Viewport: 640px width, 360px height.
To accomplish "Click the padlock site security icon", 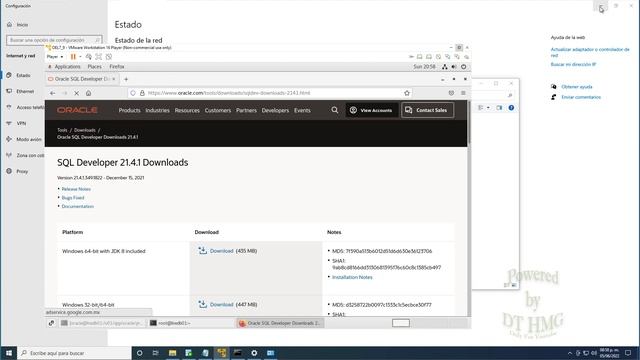I will pyautogui.click(x=142, y=93).
